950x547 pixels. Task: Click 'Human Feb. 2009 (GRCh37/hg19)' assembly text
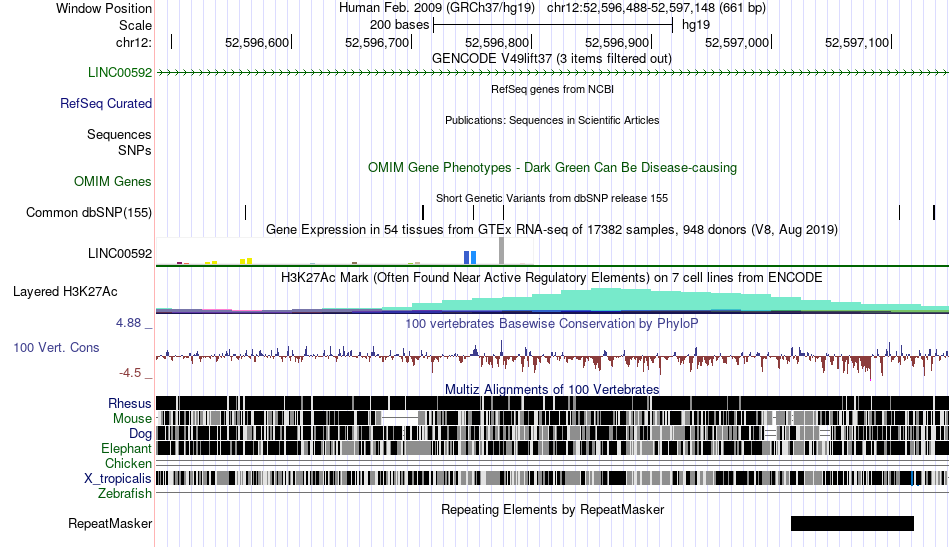coord(437,8)
